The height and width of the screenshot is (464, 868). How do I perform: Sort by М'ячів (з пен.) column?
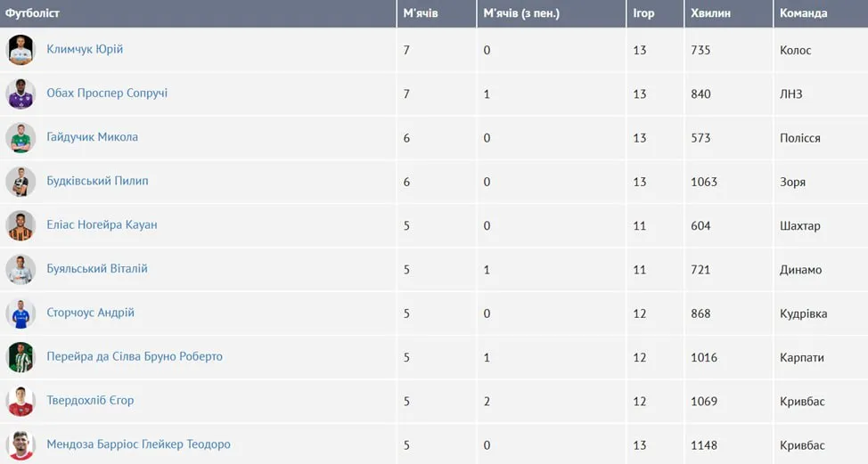(x=521, y=13)
